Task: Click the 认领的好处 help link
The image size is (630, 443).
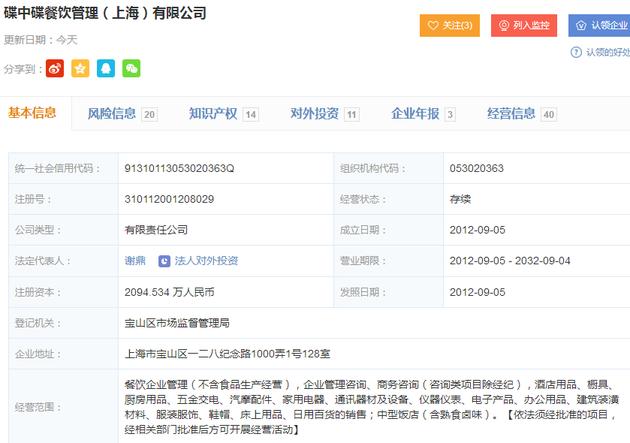Action: click(x=608, y=52)
